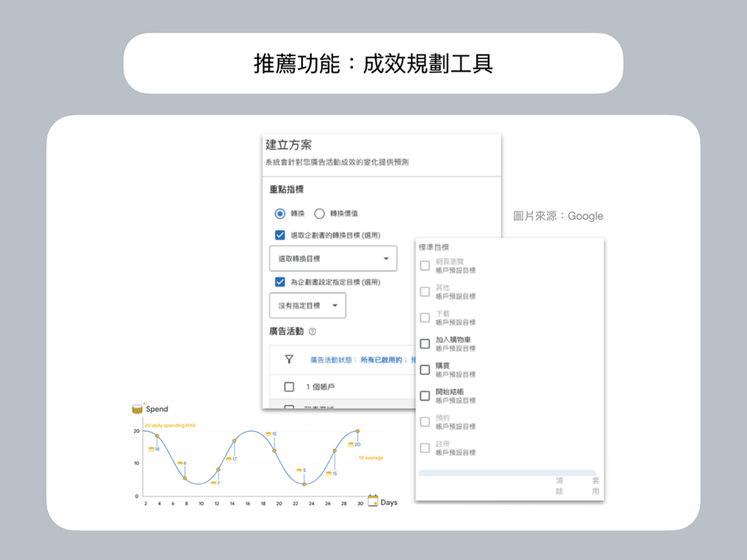Tick the 購買 goal checkbox
The height and width of the screenshot is (560, 747).
click(x=425, y=370)
